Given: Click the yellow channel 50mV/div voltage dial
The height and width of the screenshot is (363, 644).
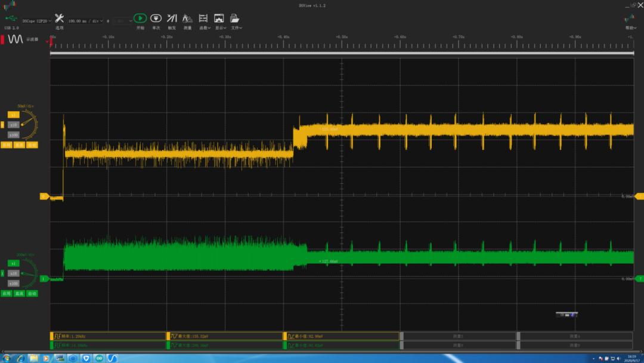Looking at the screenshot, I should 29,122.
